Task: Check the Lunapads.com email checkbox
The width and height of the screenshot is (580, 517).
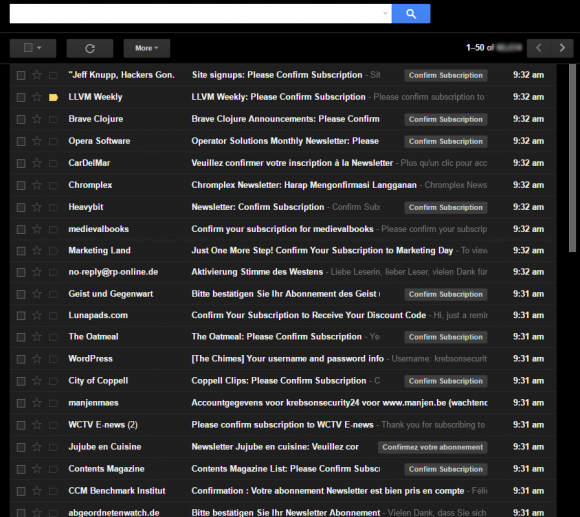Action: (21, 315)
